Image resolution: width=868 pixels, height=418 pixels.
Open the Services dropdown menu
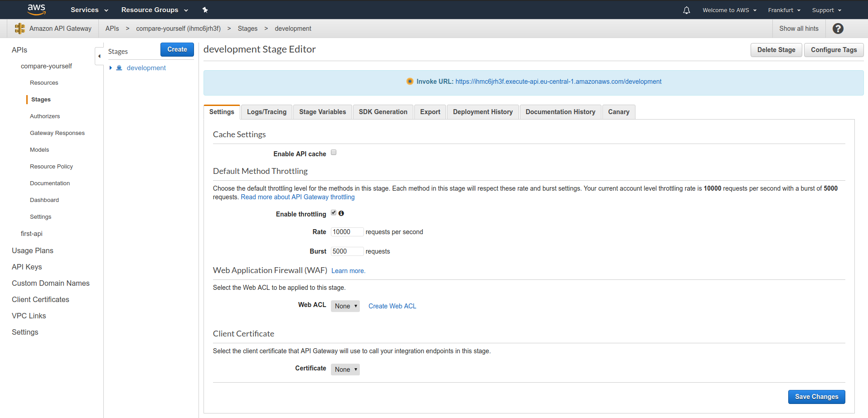(89, 10)
